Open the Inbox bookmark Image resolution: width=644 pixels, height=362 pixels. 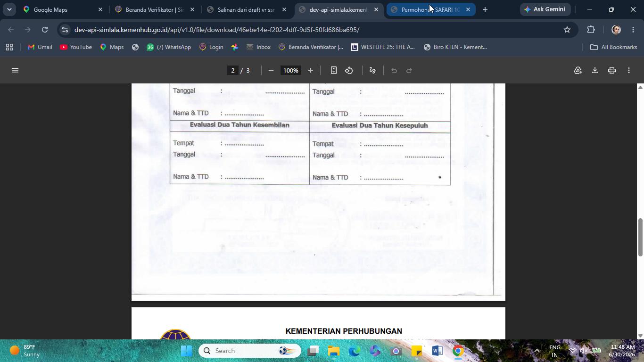(x=258, y=47)
